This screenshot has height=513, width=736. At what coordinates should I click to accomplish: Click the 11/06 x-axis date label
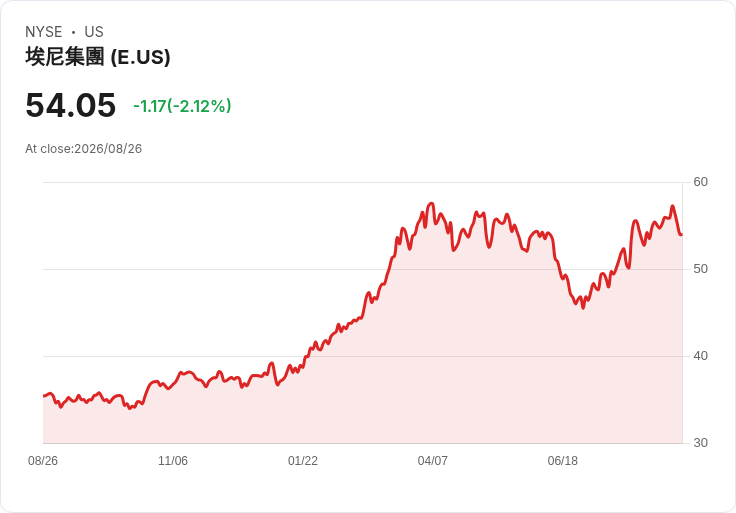[x=173, y=461]
